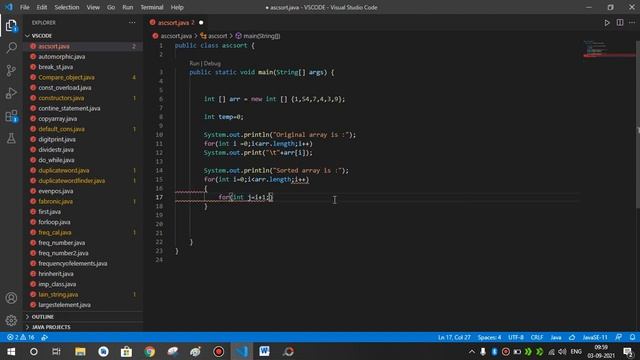This screenshot has height=360, width=640.
Task: Open Windows notification center icon
Action: click(628, 351)
